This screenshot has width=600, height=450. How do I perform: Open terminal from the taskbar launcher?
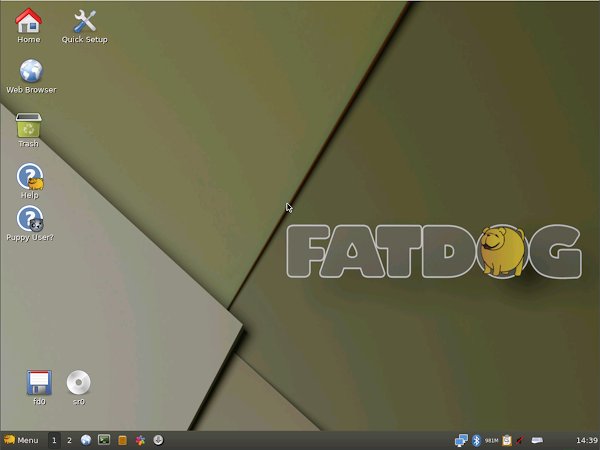tap(104, 440)
